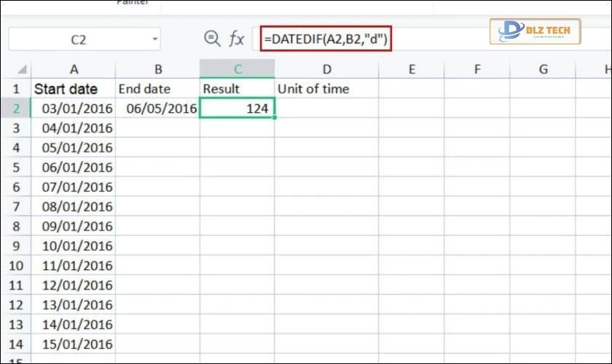Select row 12 header

[x=16, y=305]
